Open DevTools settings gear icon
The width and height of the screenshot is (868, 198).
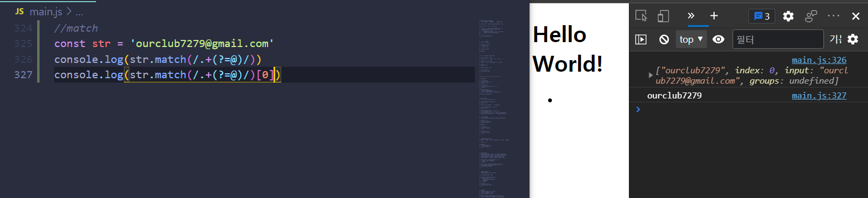(788, 16)
